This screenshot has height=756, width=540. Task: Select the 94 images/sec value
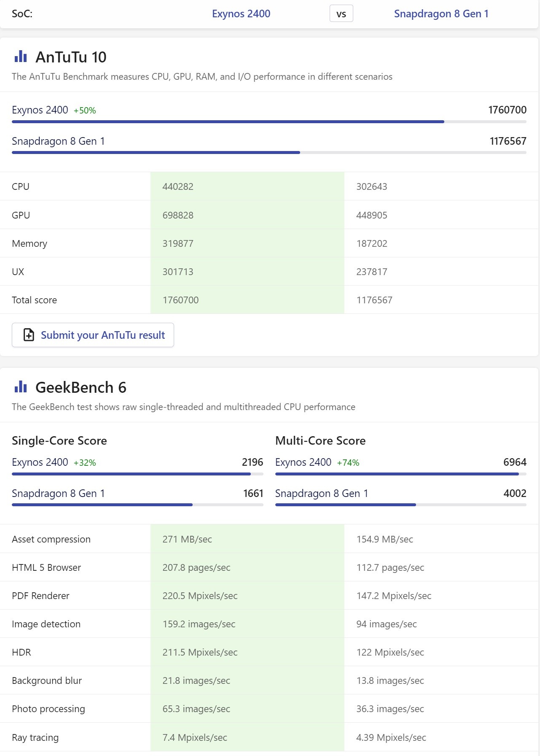pos(387,624)
